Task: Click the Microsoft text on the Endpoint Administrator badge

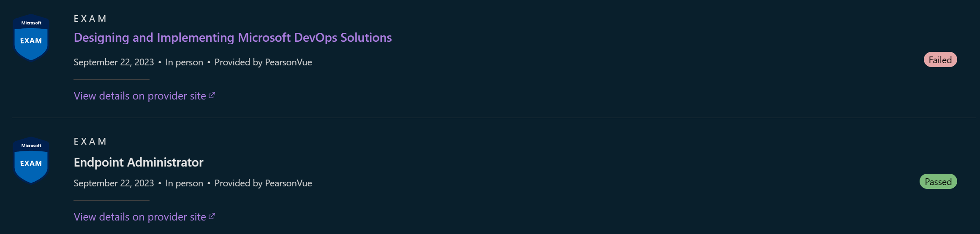Action: pos(31,146)
